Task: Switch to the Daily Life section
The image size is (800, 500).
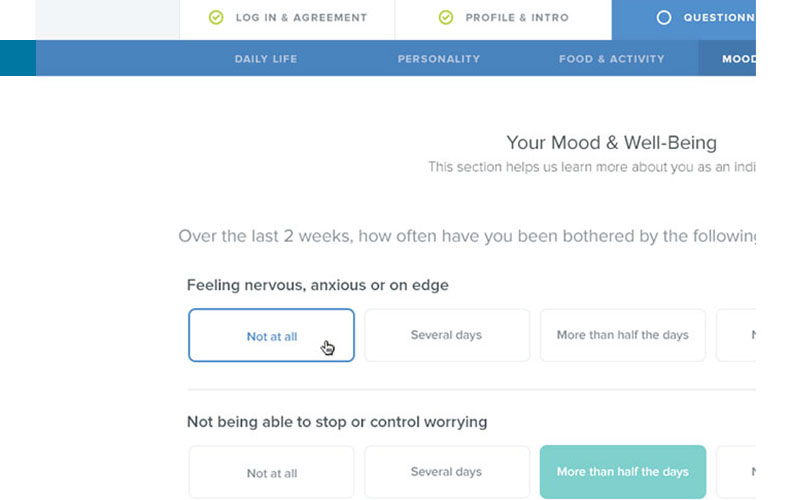Action: [x=265, y=59]
